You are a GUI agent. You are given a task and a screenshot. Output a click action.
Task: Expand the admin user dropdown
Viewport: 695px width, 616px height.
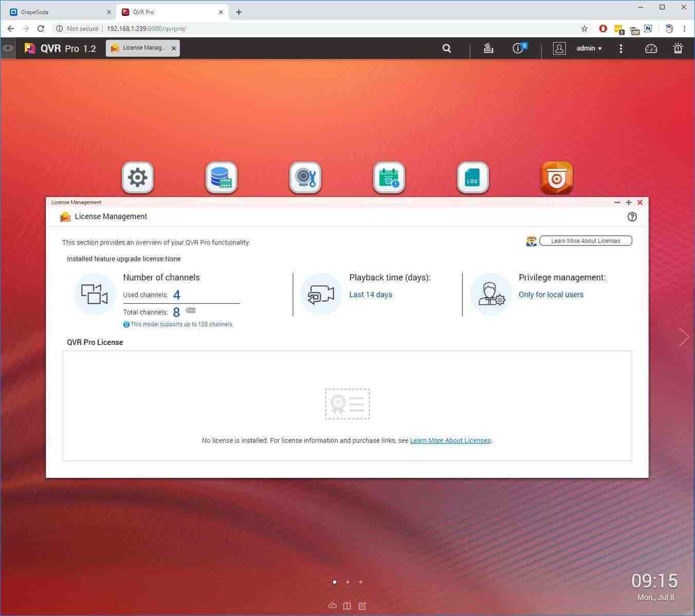[589, 48]
